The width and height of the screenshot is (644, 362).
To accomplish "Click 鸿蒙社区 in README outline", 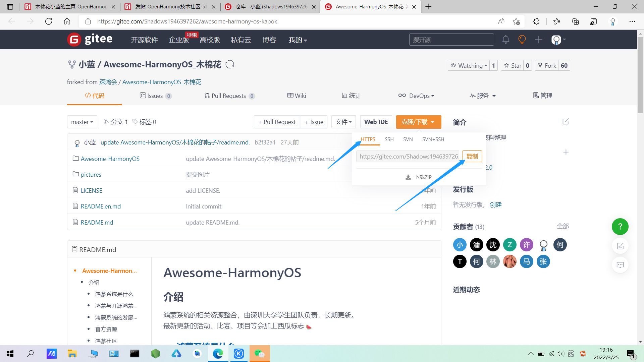I will click(106, 341).
